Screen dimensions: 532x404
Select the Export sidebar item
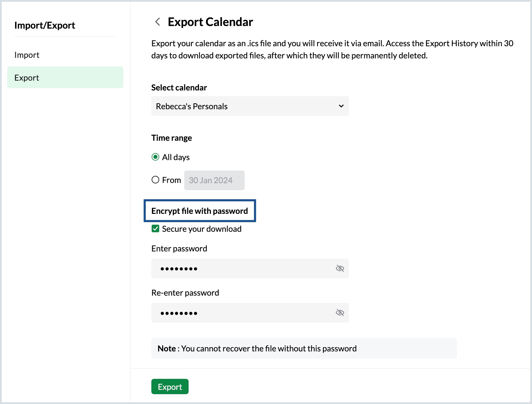[65, 77]
